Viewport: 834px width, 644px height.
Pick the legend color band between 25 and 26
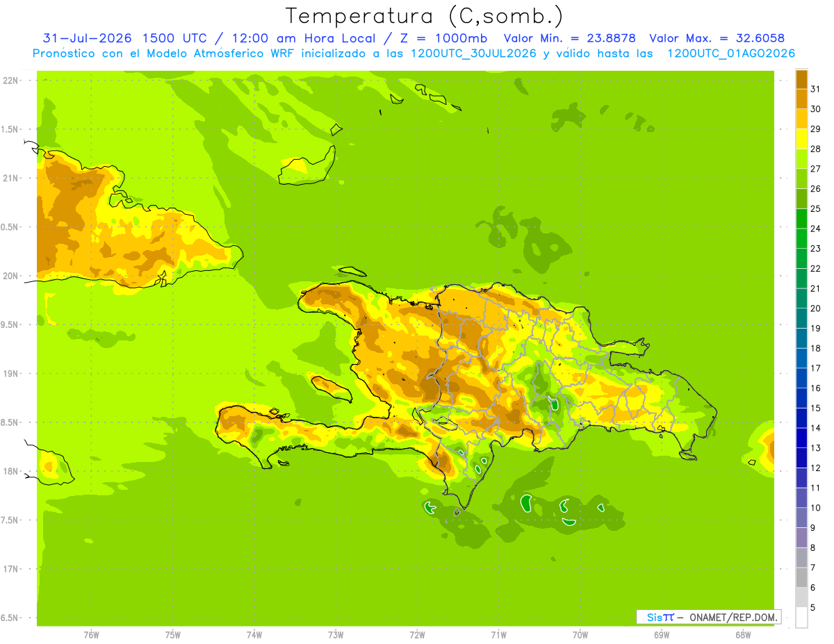point(801,199)
